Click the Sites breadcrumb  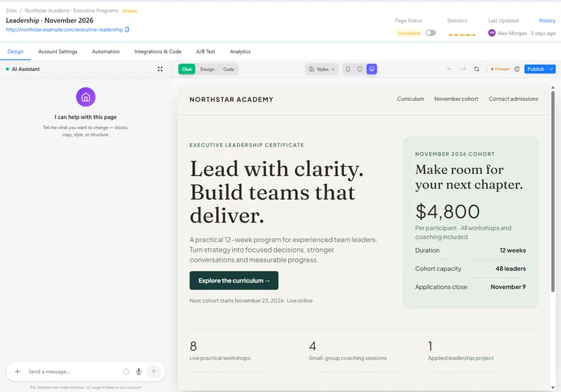coord(11,11)
